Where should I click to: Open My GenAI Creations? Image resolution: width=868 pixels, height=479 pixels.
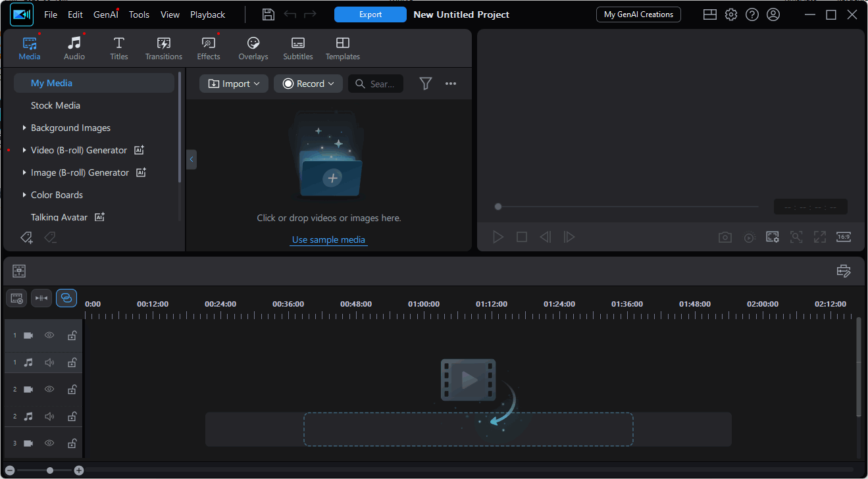point(638,14)
